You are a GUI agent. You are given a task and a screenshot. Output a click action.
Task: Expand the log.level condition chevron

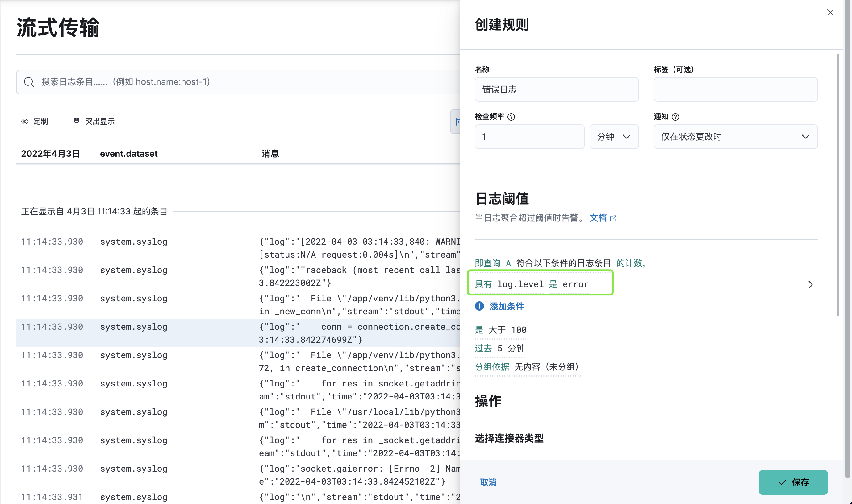coord(811,285)
